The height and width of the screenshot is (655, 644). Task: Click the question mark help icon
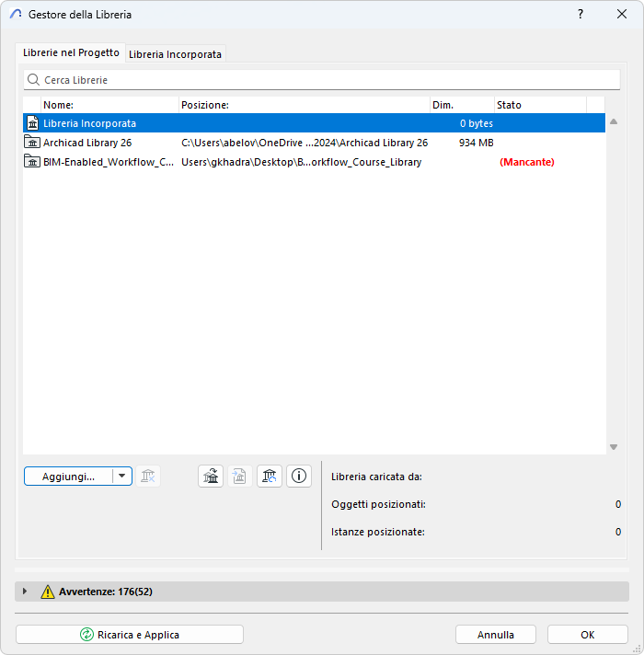click(x=581, y=14)
